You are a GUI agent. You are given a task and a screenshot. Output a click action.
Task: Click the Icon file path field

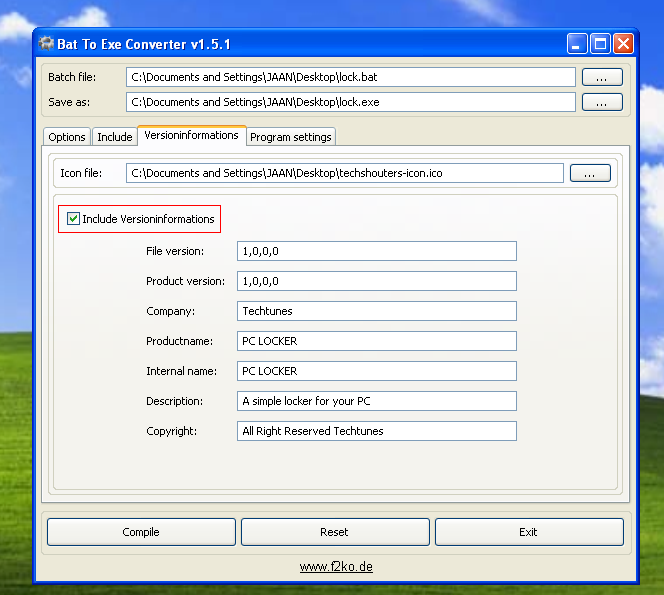coord(345,173)
